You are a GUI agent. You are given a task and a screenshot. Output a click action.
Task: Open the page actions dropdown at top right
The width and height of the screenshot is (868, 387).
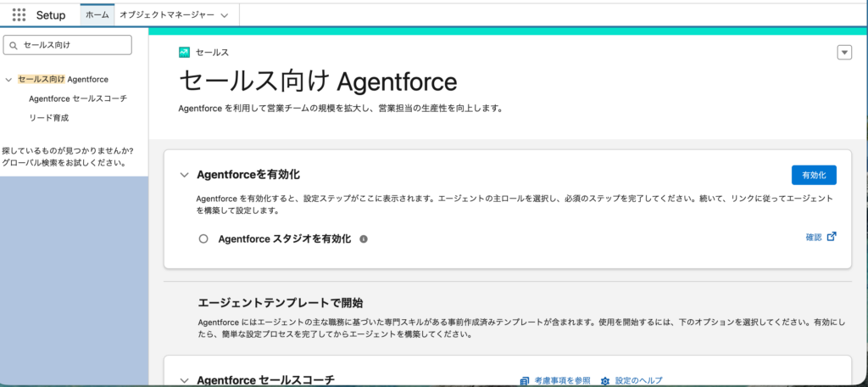click(843, 53)
